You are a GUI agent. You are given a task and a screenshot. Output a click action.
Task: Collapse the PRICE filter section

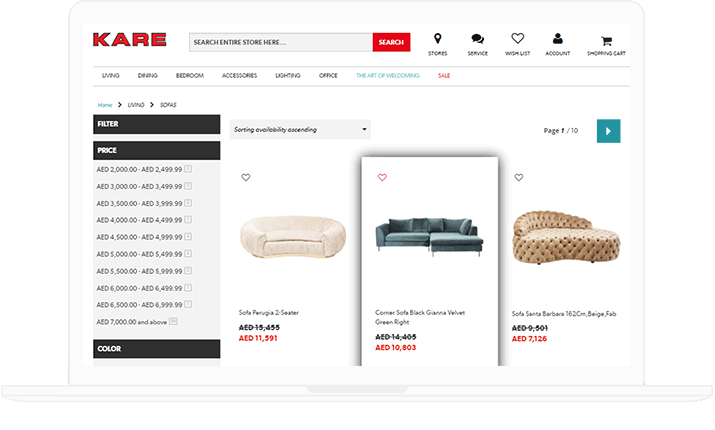coord(156,150)
